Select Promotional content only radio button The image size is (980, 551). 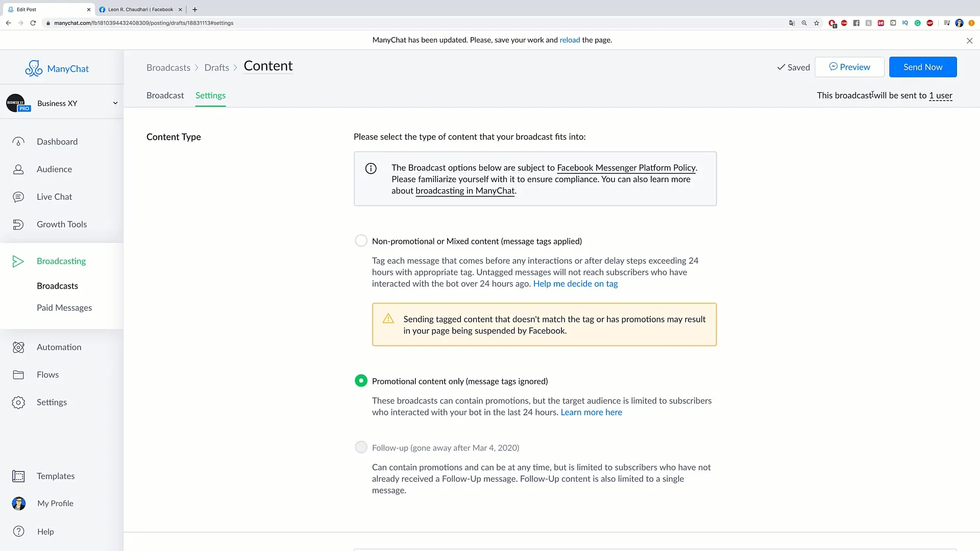pos(361,381)
